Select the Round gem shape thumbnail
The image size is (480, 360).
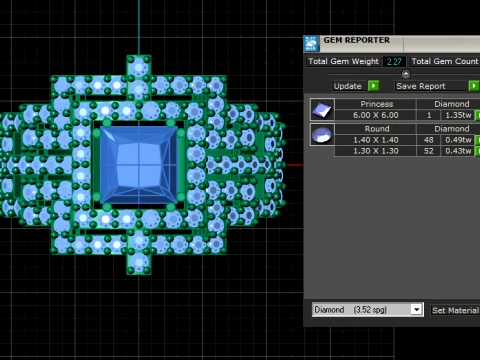click(x=322, y=134)
